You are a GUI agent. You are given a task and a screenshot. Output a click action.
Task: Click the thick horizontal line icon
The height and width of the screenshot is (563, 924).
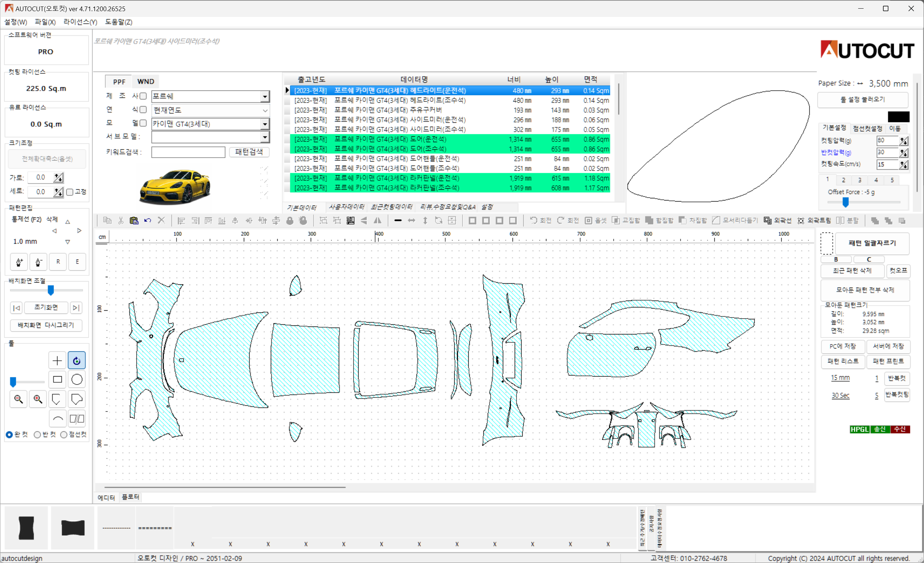click(398, 220)
